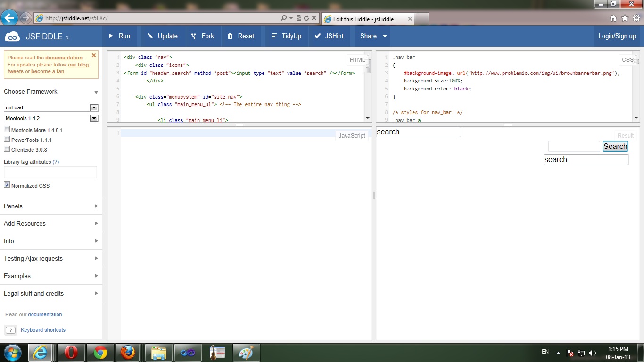Click the lower 'search' textbox in Result
The height and width of the screenshot is (362, 644).
[586, 159]
